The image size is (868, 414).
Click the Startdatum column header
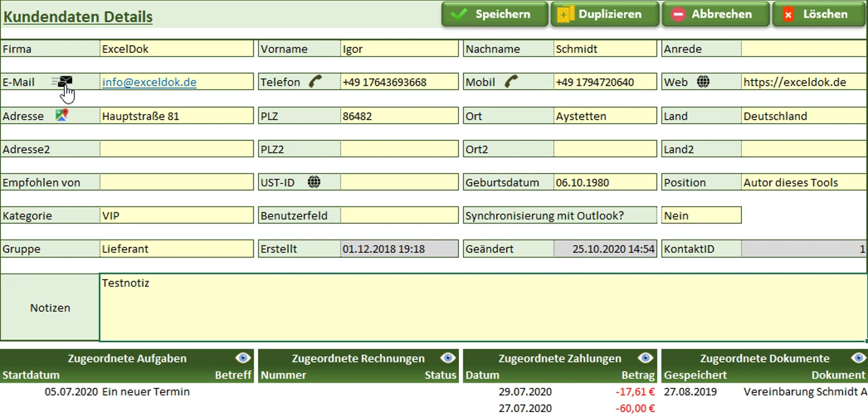31,375
